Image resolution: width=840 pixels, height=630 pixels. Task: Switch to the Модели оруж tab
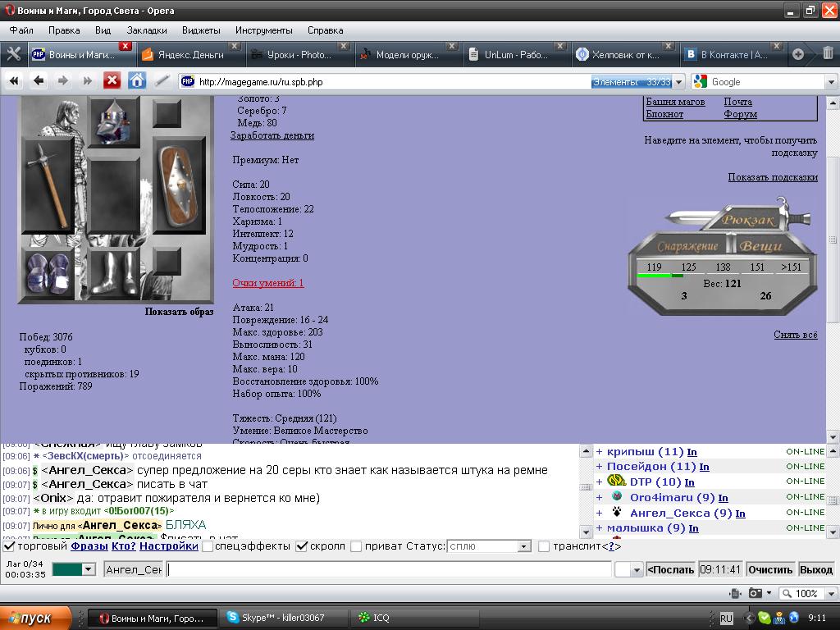(x=408, y=54)
